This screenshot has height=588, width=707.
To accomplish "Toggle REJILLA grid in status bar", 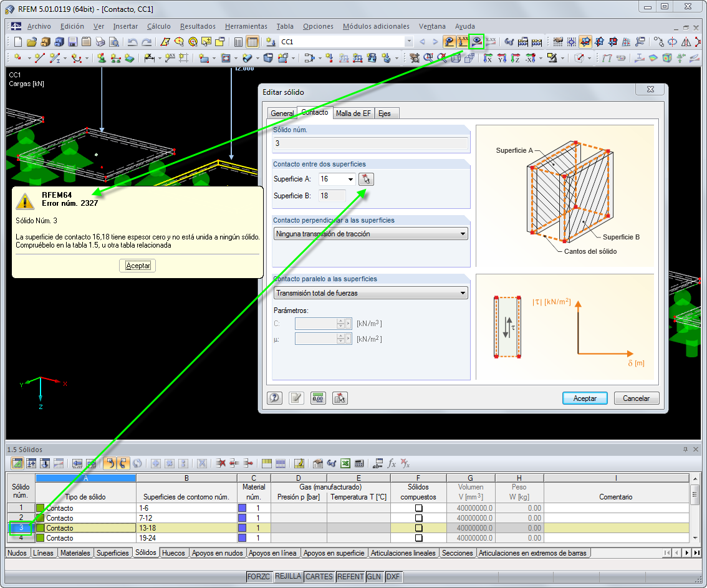I will (287, 576).
